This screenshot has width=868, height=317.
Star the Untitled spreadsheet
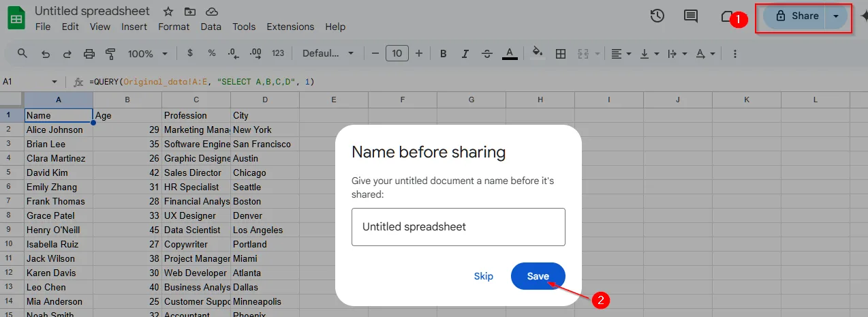168,12
